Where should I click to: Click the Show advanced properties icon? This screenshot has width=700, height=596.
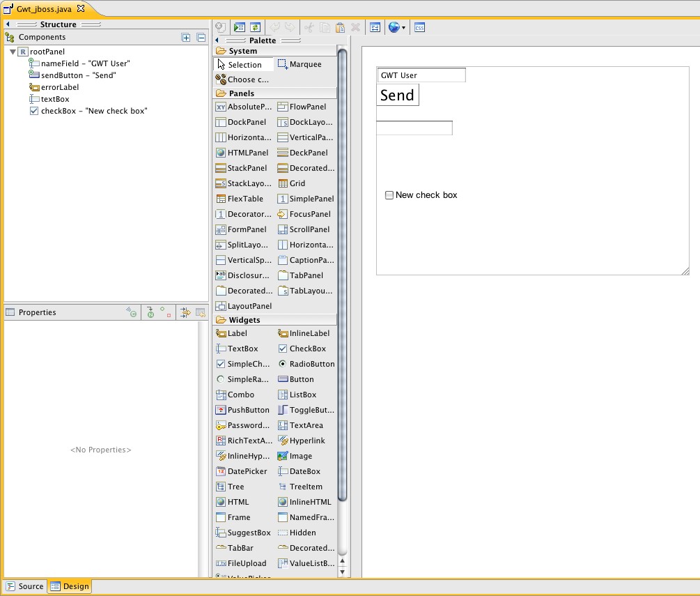pyautogui.click(x=185, y=313)
